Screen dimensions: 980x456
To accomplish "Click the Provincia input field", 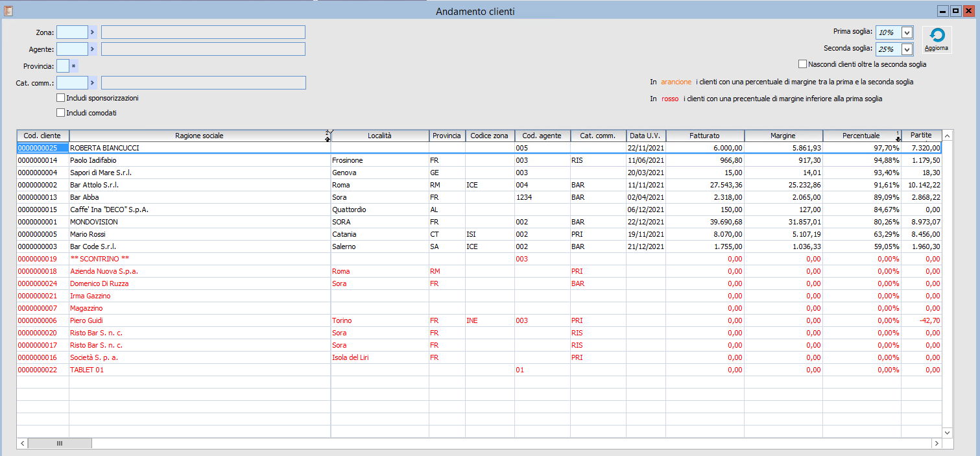I will [x=63, y=66].
